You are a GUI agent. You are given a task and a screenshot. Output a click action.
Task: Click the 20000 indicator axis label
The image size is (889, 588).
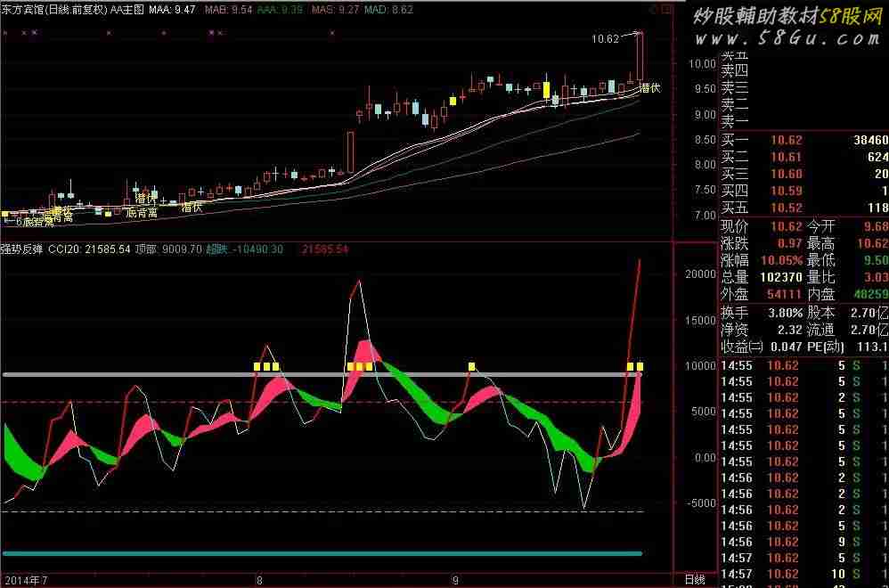click(x=700, y=274)
